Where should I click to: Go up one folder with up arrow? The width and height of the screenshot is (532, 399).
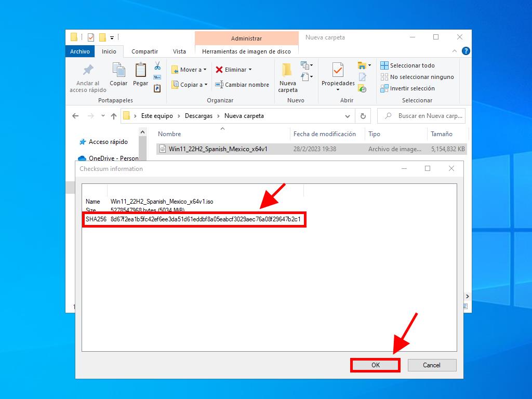point(114,116)
